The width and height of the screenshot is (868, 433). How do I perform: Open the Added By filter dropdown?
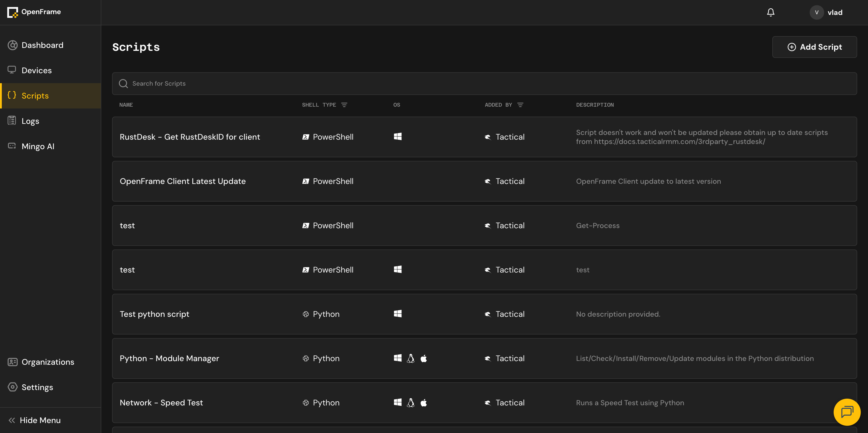[x=520, y=105]
